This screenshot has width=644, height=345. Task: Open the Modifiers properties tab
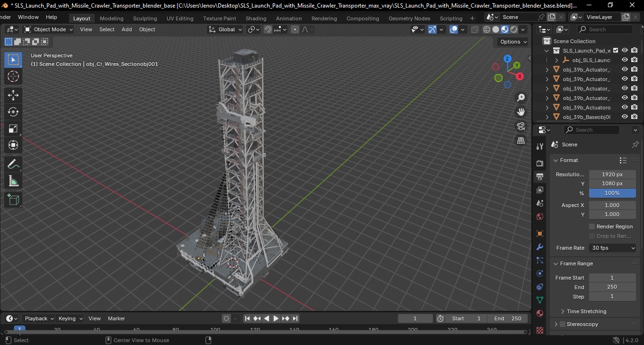coord(540,247)
